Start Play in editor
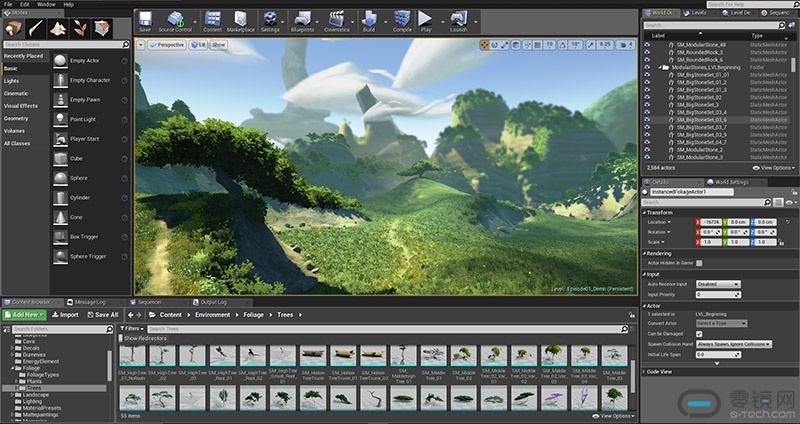Image resolution: width=800 pixels, height=424 pixels. (426, 21)
